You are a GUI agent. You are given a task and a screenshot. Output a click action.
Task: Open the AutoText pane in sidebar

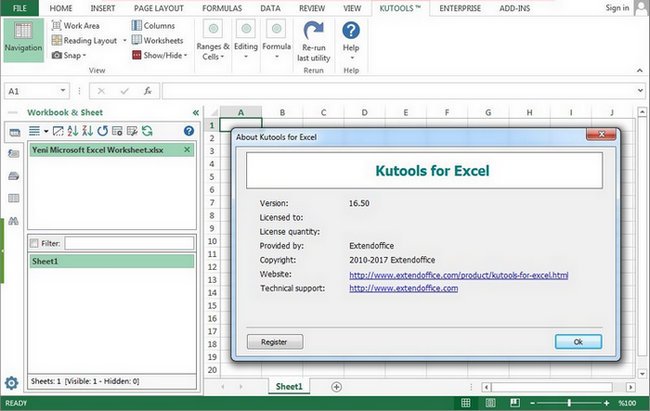(x=14, y=154)
